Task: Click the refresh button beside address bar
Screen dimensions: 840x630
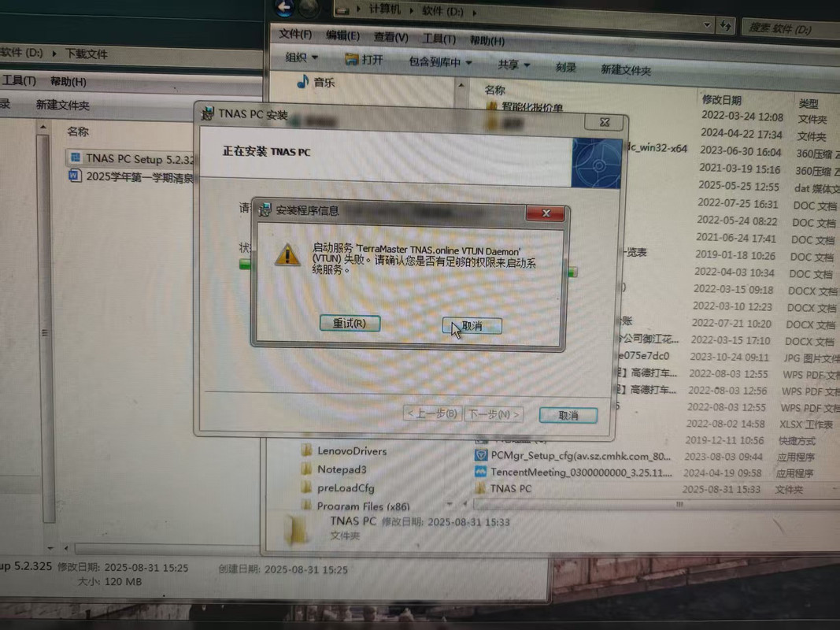Action: 726,24
